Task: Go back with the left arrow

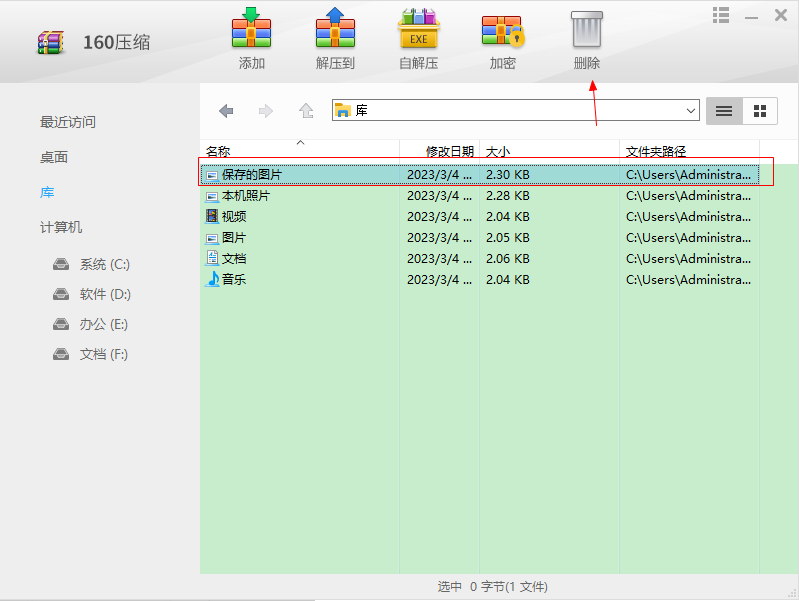Action: click(x=226, y=111)
